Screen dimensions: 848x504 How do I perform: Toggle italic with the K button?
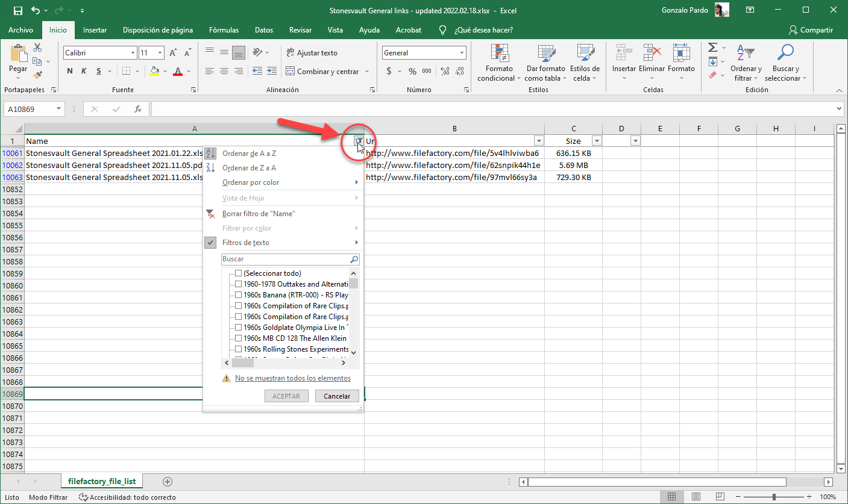pos(84,71)
